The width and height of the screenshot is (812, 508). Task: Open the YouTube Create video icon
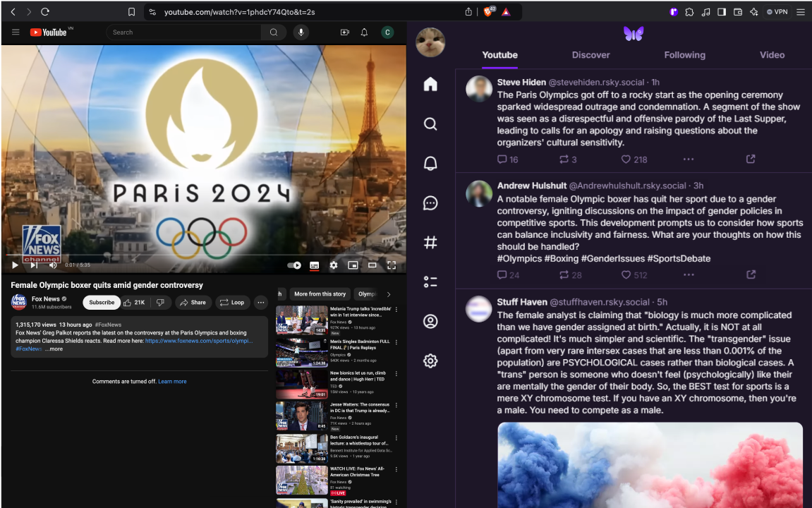[345, 32]
